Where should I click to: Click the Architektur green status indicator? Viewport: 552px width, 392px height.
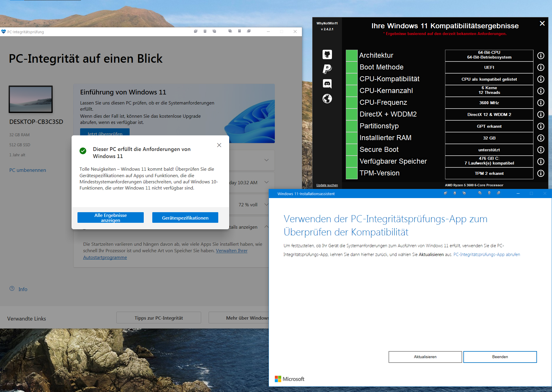pos(351,56)
